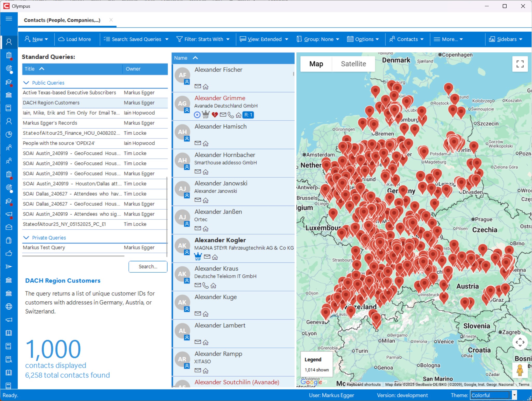Screen dimensions: 532x401
Task: Click the home icon on Alexander Hamisch
Action: pyautogui.click(x=205, y=143)
